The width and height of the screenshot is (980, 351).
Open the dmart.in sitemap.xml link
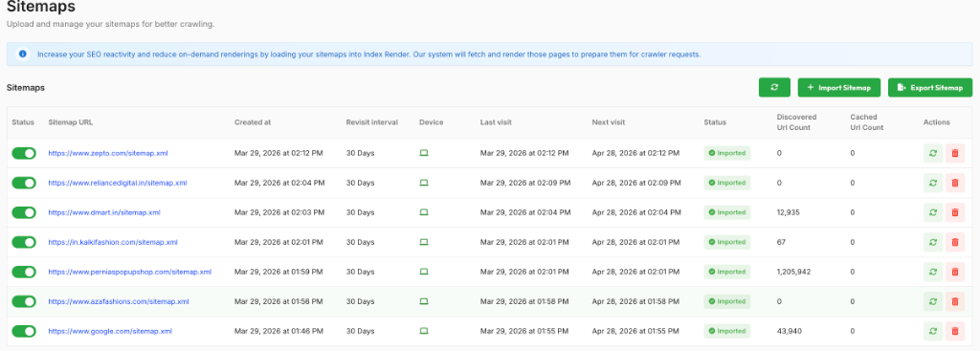tap(104, 212)
